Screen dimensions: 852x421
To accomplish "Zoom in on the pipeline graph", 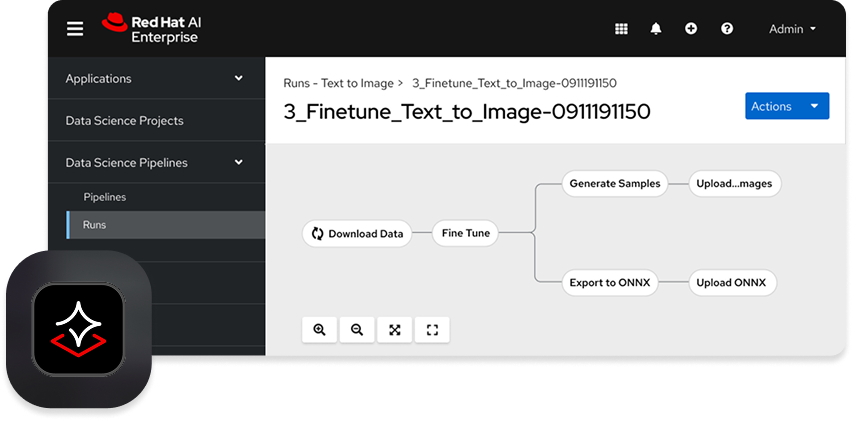I will coord(320,330).
